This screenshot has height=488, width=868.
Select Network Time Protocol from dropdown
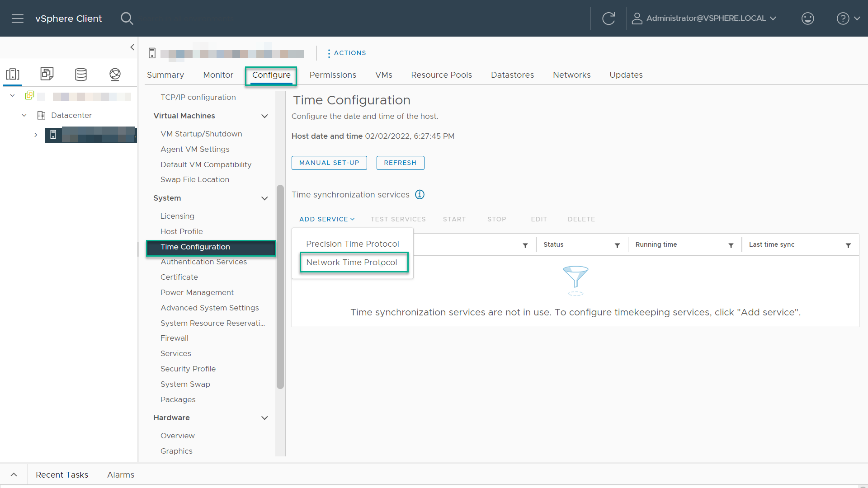pos(351,262)
